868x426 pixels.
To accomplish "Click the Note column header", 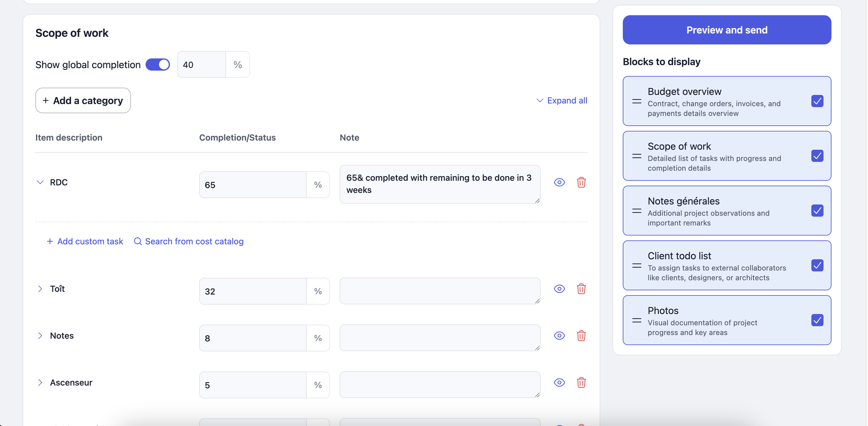I will (x=350, y=138).
